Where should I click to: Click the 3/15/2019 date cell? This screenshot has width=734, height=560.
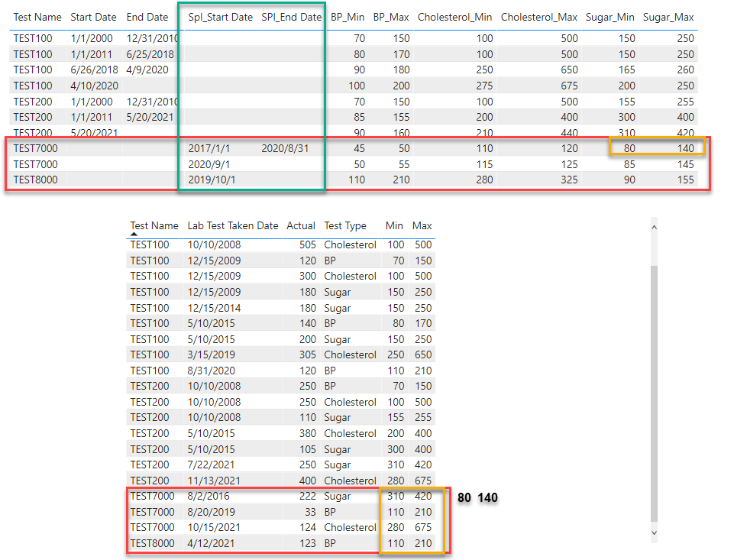click(x=211, y=355)
